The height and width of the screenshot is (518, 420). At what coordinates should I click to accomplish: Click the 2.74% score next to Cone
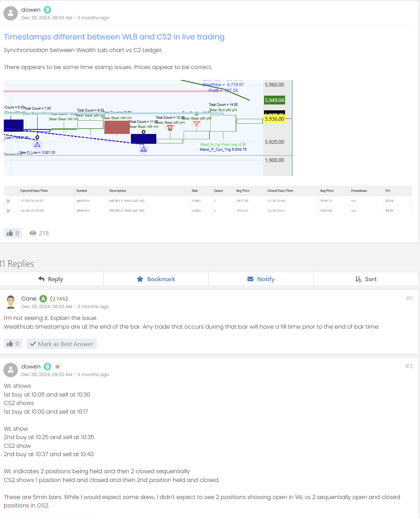click(x=59, y=299)
